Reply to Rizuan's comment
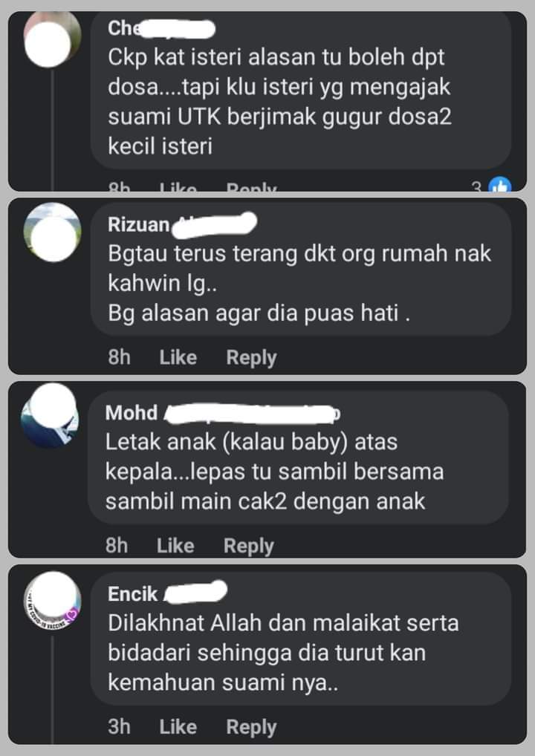535x756 pixels. [x=251, y=358]
